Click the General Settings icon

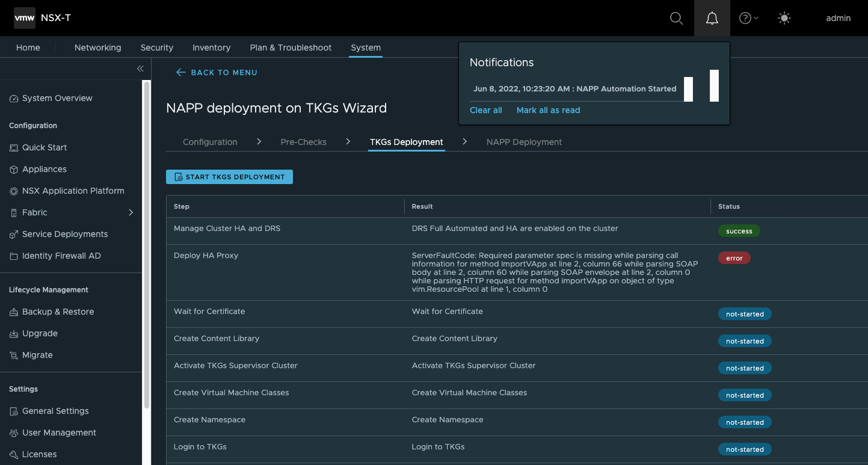tap(14, 411)
